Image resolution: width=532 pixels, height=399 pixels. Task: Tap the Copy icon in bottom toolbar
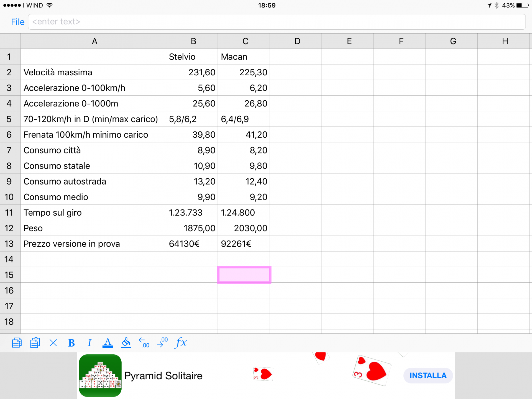click(17, 343)
